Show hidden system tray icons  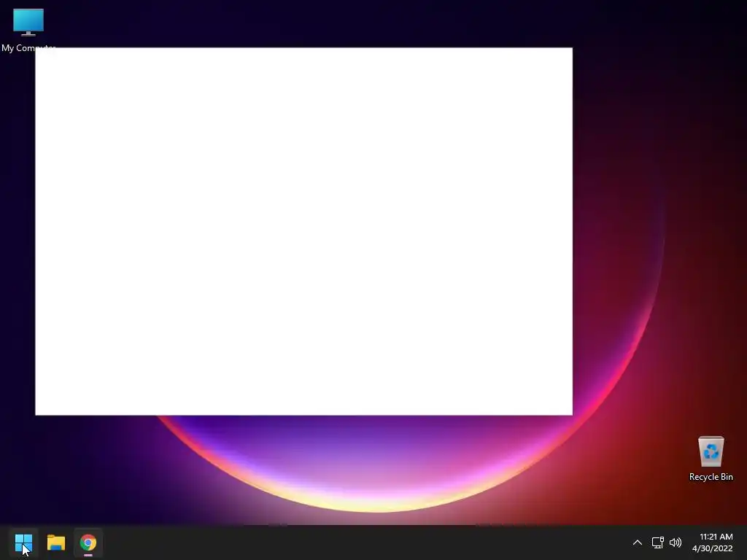(637, 542)
